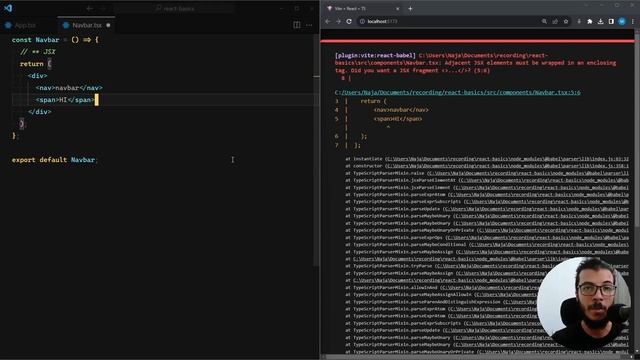Open the jsxParseElementAt stack trace link
The width and height of the screenshot is (640, 360).
tap(544, 180)
